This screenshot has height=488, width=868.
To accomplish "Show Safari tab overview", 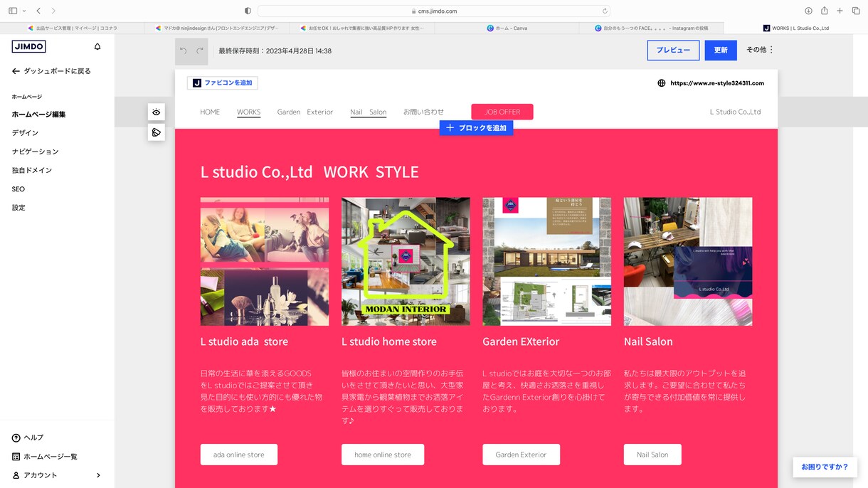I will [x=856, y=11].
